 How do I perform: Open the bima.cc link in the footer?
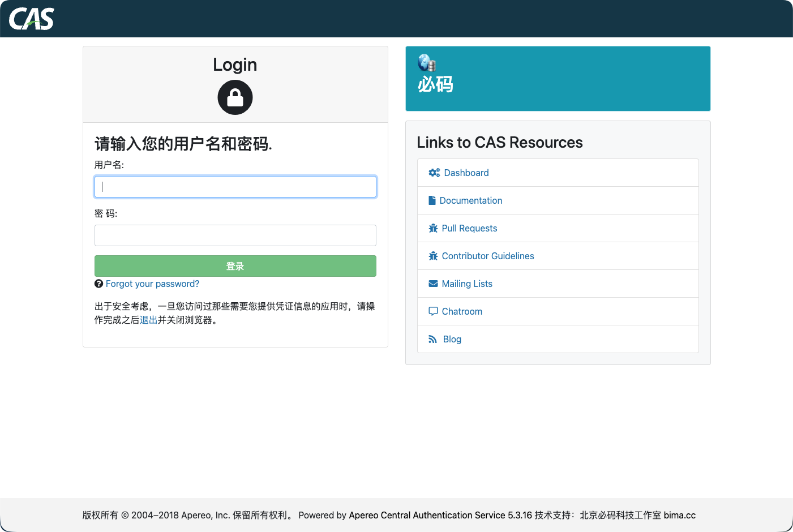pyautogui.click(x=680, y=515)
